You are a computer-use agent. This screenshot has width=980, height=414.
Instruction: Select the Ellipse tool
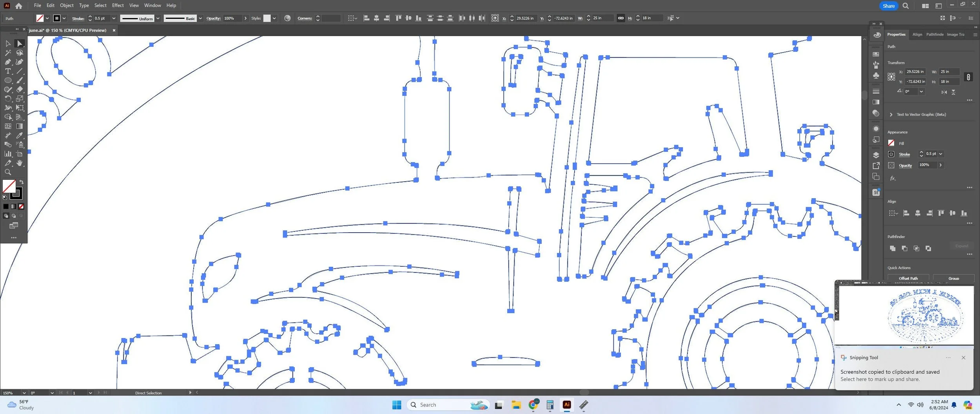tap(8, 80)
